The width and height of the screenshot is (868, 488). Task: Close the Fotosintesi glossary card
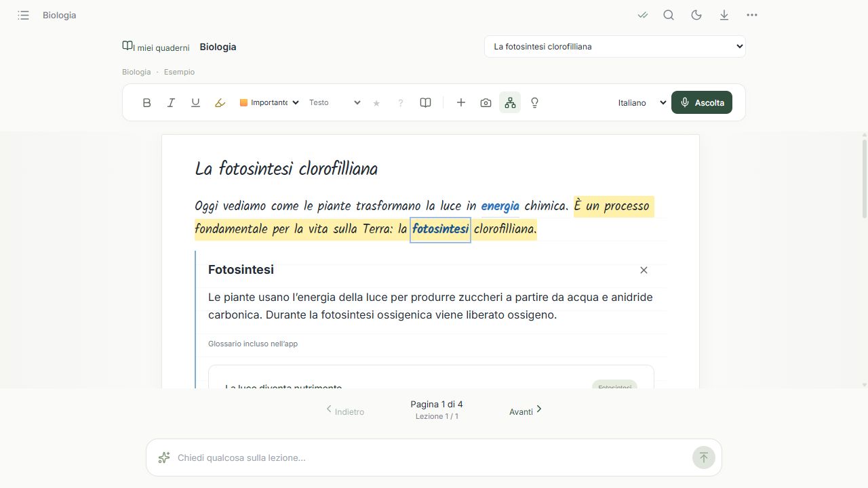pyautogui.click(x=644, y=270)
